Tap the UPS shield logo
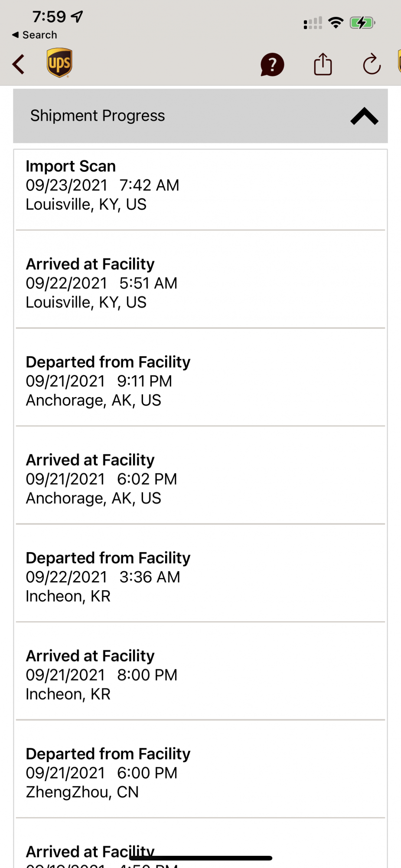 coord(59,63)
